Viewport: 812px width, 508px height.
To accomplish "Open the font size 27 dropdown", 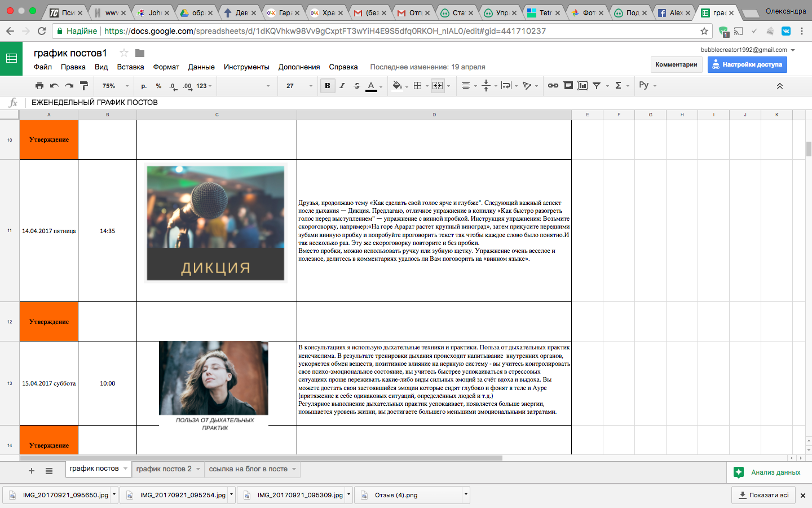I will [x=299, y=86].
